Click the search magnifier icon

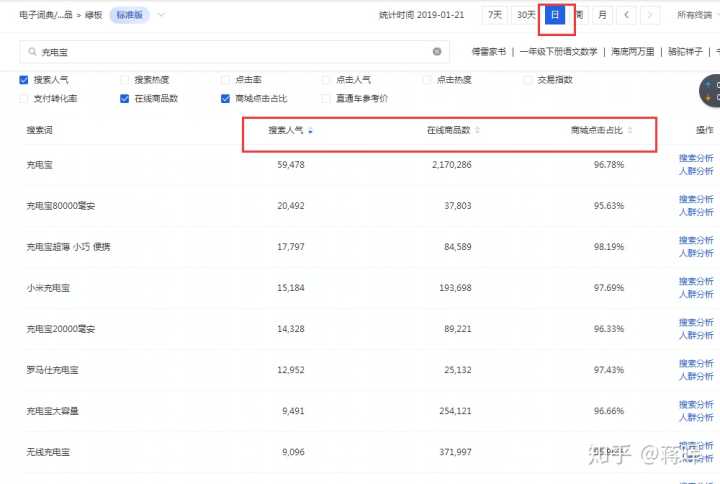coord(34,51)
